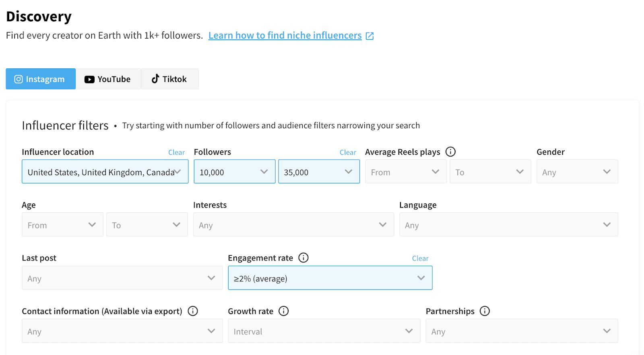Click the Partnerships info icon
644x355 pixels.
click(x=485, y=311)
